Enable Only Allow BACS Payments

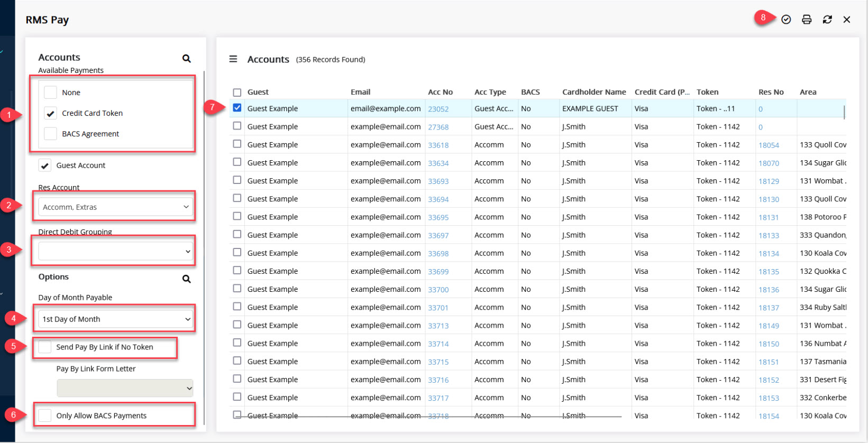coord(45,416)
